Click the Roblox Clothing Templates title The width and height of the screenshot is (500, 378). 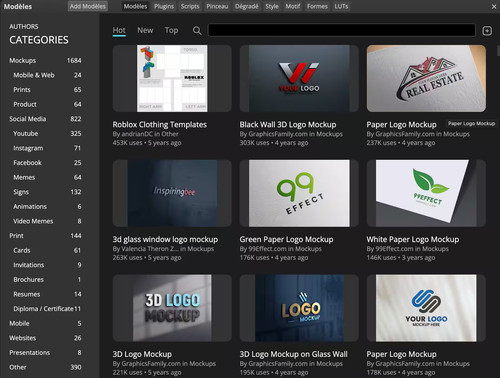(x=160, y=125)
